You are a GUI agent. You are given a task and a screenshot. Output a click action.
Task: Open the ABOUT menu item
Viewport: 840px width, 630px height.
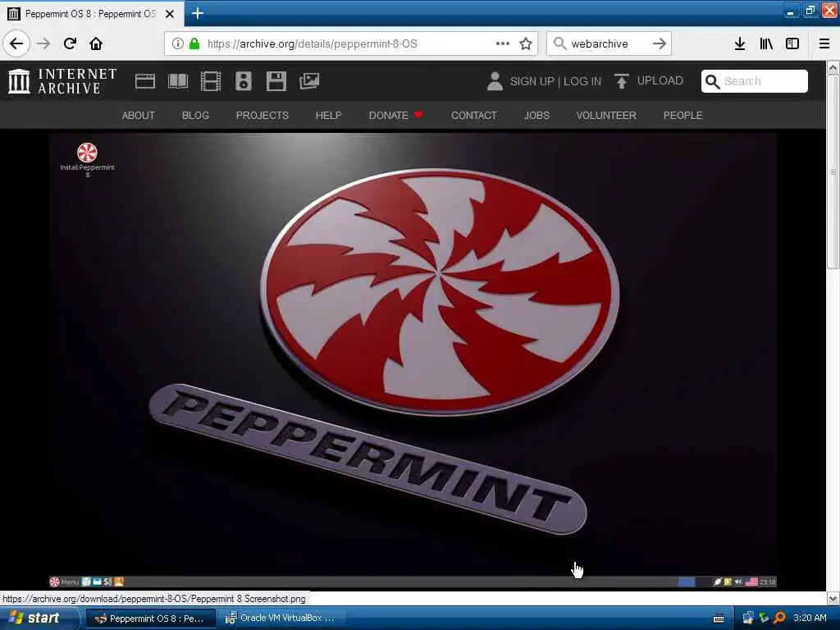[x=138, y=115]
